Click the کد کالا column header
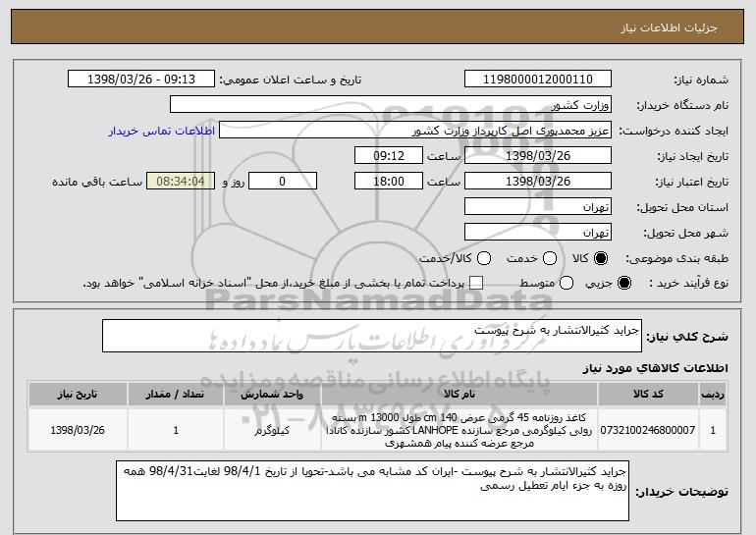 tap(648, 395)
